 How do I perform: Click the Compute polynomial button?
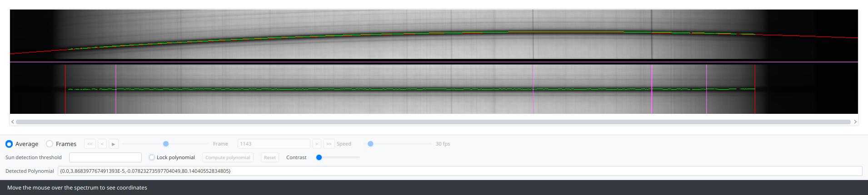coord(228,157)
